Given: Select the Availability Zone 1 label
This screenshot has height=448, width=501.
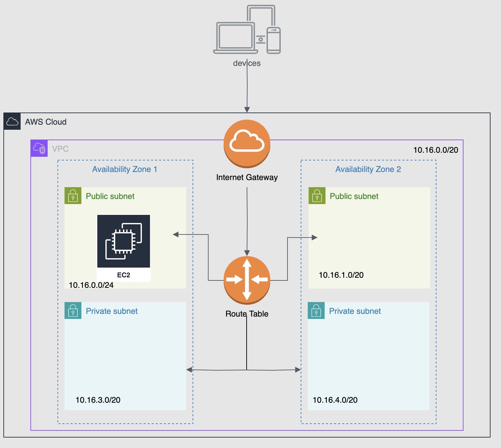Looking at the screenshot, I should tap(125, 169).
